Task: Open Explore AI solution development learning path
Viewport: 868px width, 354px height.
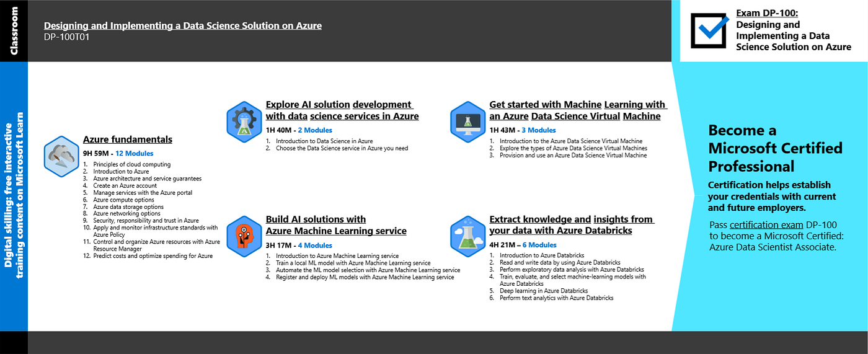Action: tap(342, 110)
